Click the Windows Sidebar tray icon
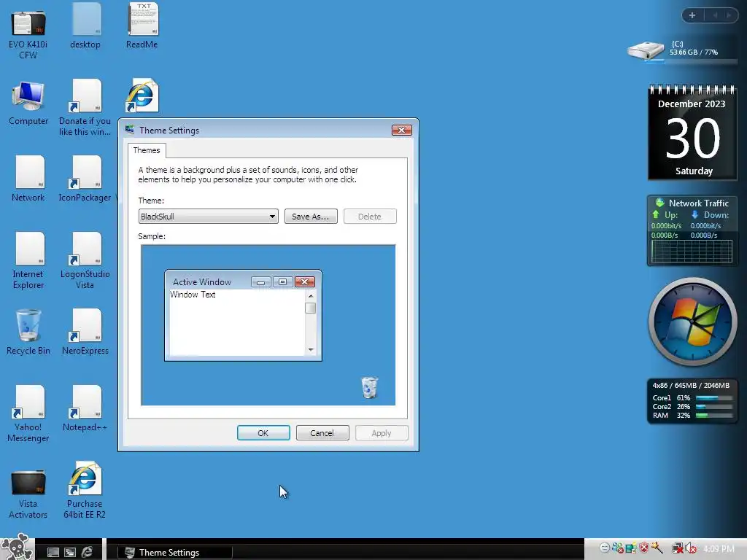Image resolution: width=747 pixels, height=560 pixels. (631, 548)
